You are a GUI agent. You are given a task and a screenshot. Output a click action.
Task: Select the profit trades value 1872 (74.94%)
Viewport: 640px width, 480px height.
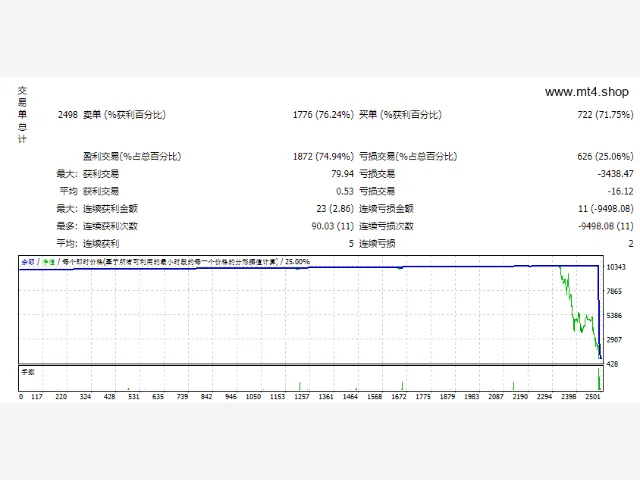coord(323,156)
